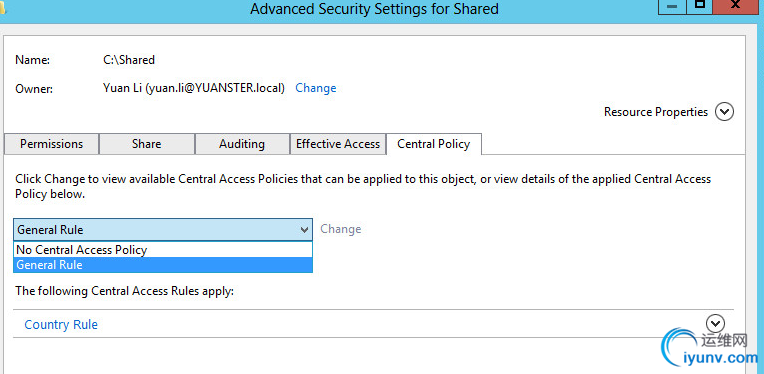Expand the Country Rule details chevron
The height and width of the screenshot is (374, 764).
[x=715, y=323]
